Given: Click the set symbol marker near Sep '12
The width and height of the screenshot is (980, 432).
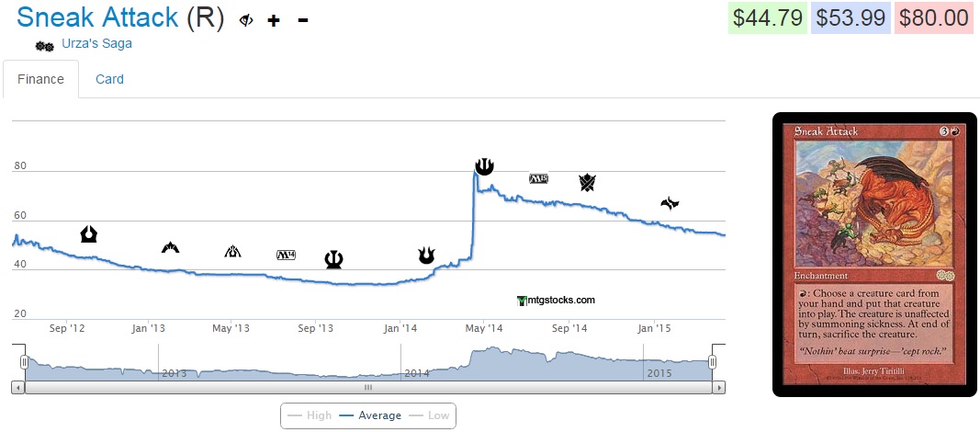Looking at the screenshot, I should pos(89,233).
